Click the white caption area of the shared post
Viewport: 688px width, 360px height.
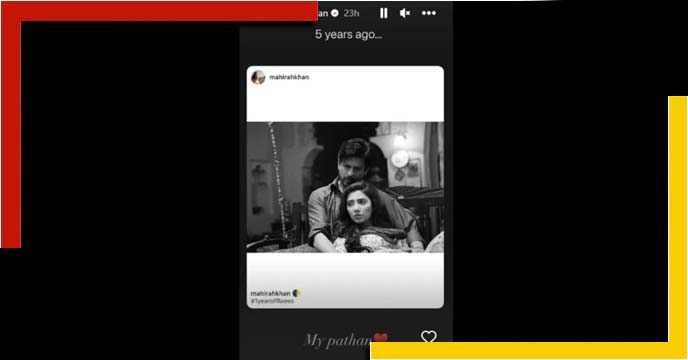[x=345, y=280]
